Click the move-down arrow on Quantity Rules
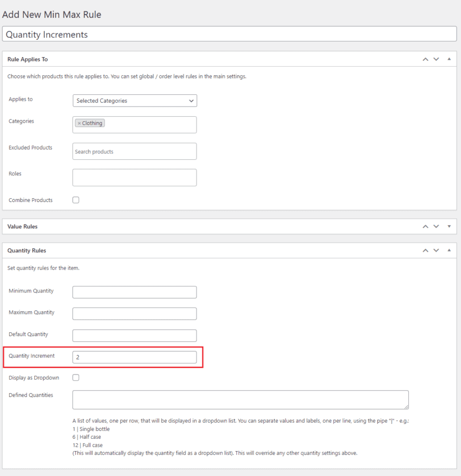461x476 pixels. (436, 250)
